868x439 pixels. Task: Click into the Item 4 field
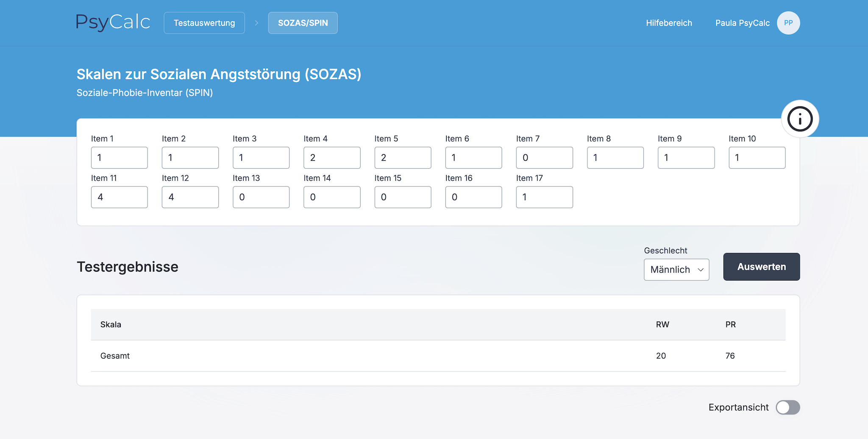332,158
